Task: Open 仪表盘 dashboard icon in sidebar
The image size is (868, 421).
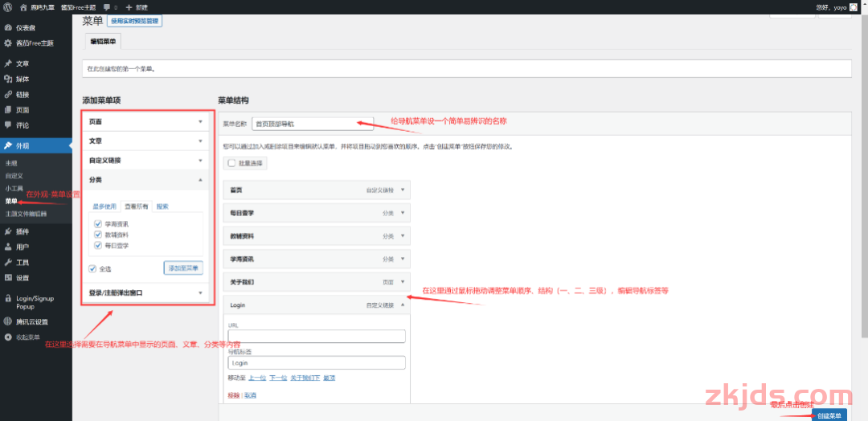Action: 8,27
